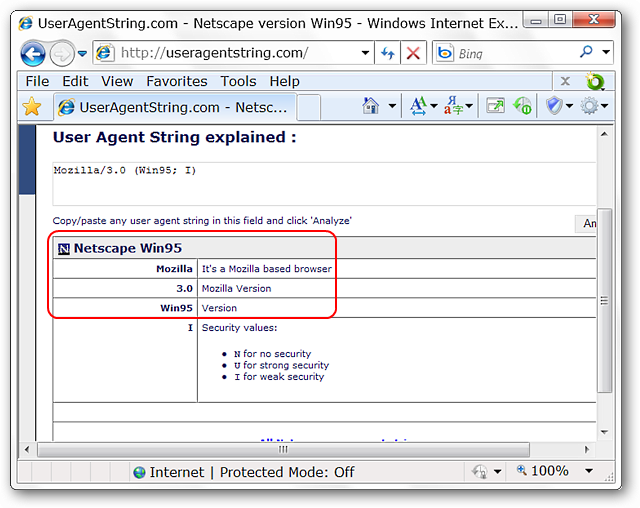Expand the zoom level dropdown arrow
This screenshot has height=508, width=640.
click(x=589, y=471)
